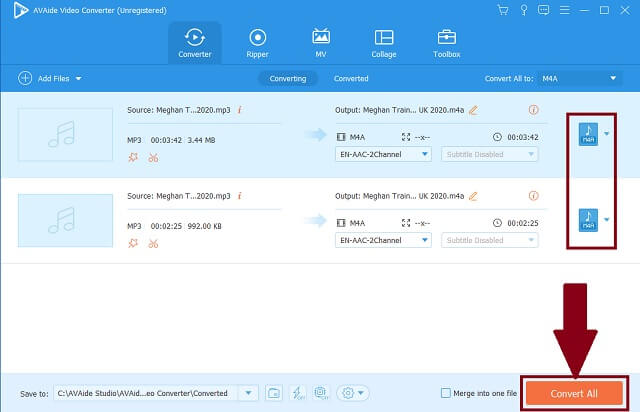Viewport: 640px width, 412px height.
Task: Open the Ripper module
Action: coord(257,43)
